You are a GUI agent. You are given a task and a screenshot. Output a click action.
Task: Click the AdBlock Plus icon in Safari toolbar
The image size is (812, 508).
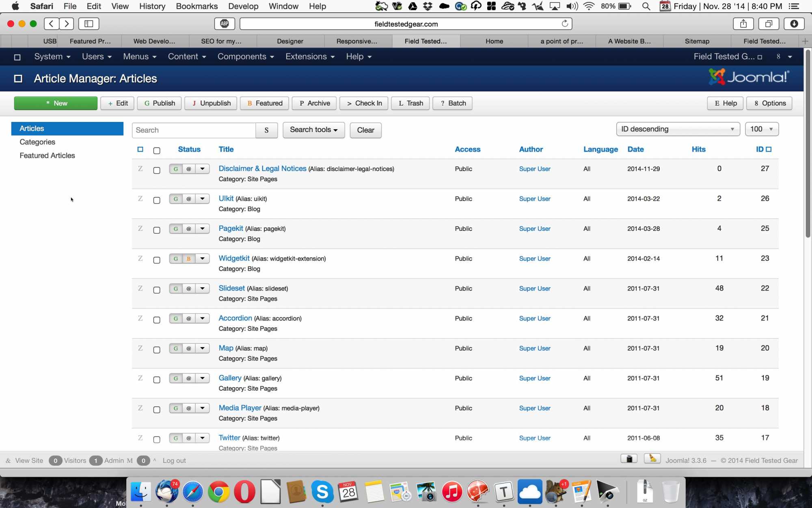(x=225, y=24)
